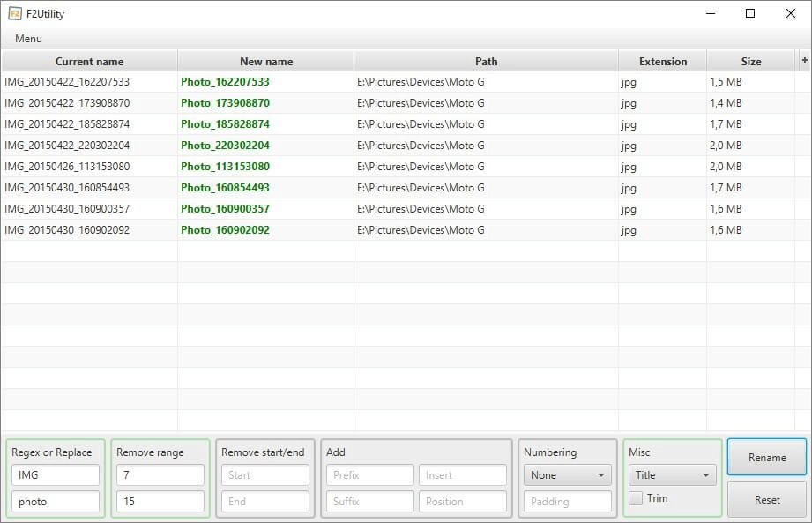This screenshot has width=812, height=523.
Task: Open the Menu in the menu bar
Action: (28, 39)
